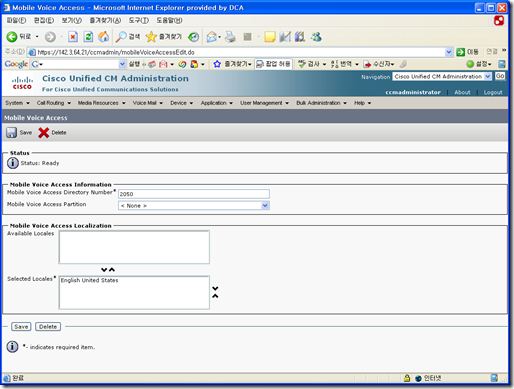Click the bottom Delete button
The image size is (514, 389).
48,327
